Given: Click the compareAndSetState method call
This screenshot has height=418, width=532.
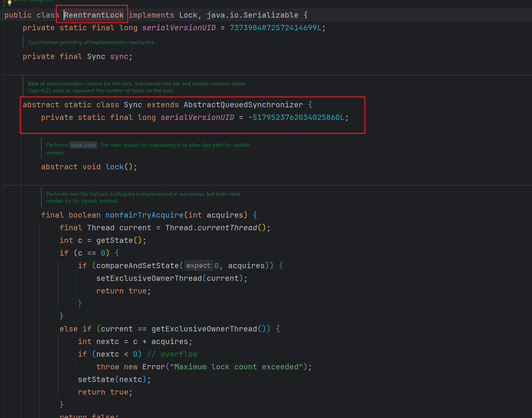Looking at the screenshot, I should point(138,266).
